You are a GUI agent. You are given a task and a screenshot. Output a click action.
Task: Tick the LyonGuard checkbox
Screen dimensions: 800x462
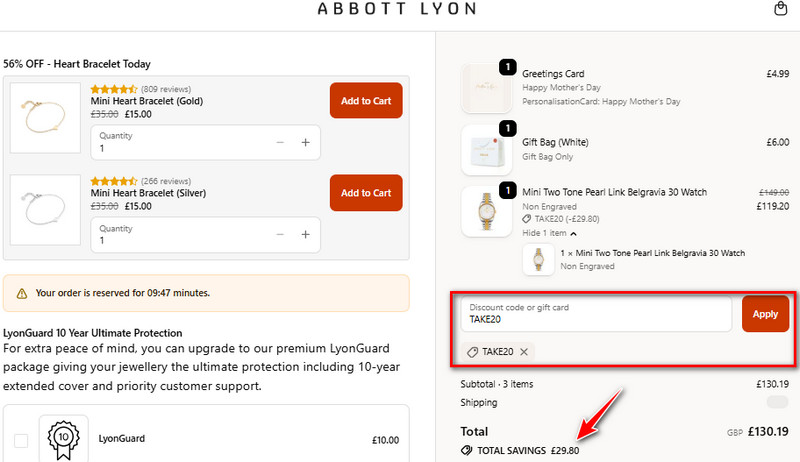pos(21,440)
